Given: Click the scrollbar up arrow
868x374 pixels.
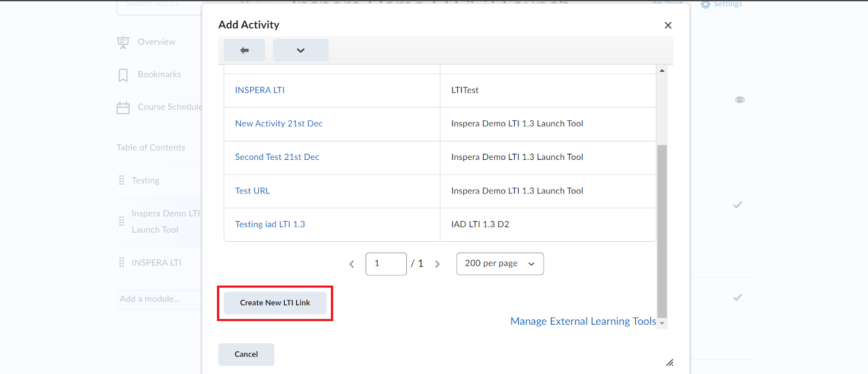Looking at the screenshot, I should click(x=662, y=71).
